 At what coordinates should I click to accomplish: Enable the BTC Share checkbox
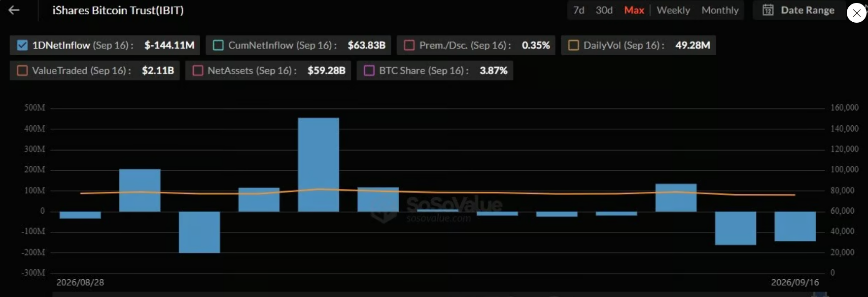(369, 71)
